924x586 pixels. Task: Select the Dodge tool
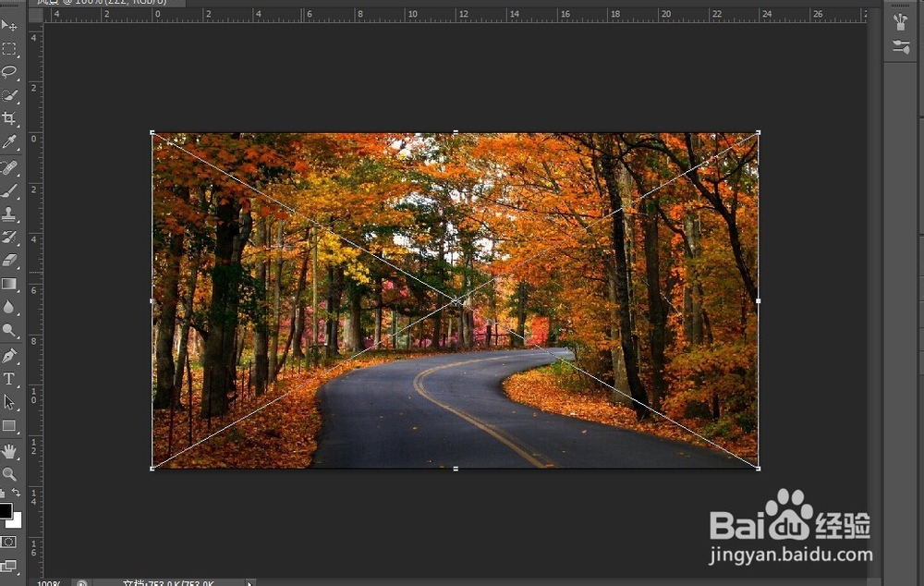point(9,330)
